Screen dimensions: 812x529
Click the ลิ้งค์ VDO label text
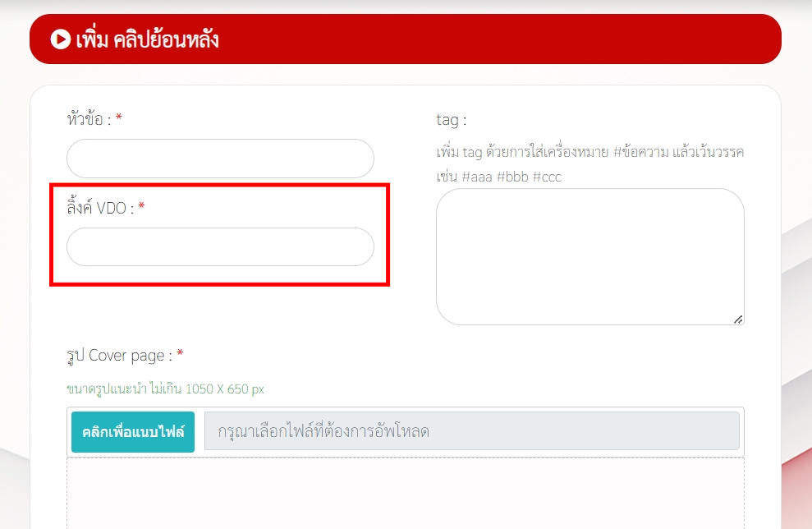(x=99, y=208)
